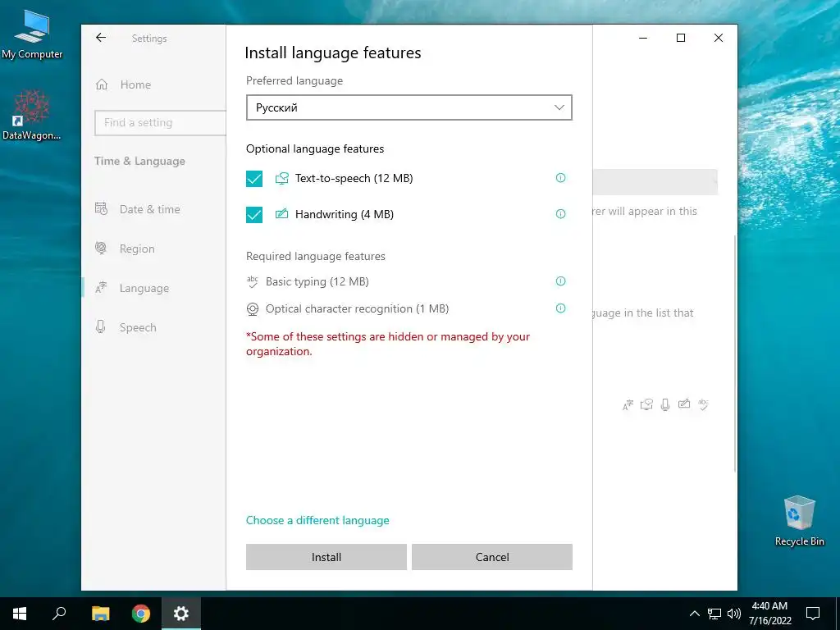Close the Settings window

[719, 38]
